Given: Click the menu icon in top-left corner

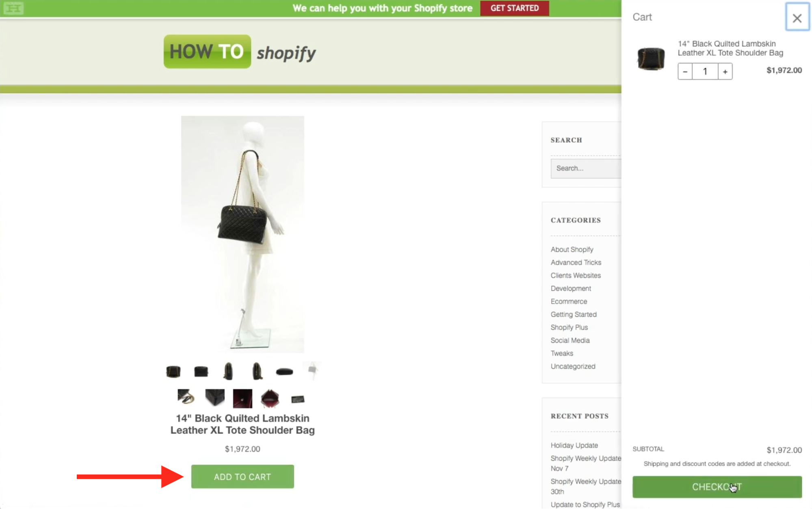Looking at the screenshot, I should click(13, 8).
